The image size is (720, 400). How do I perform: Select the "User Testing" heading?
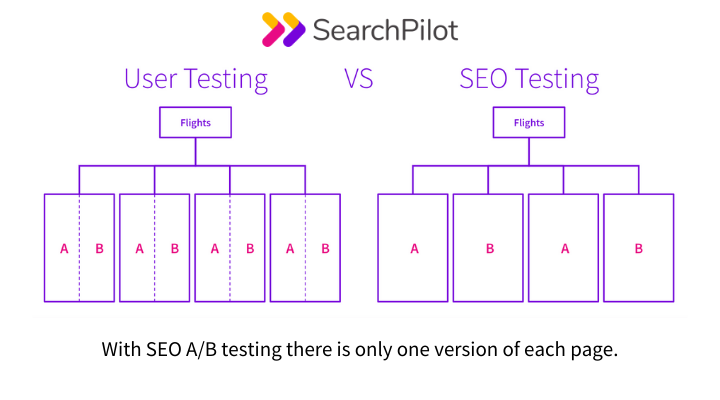click(196, 79)
